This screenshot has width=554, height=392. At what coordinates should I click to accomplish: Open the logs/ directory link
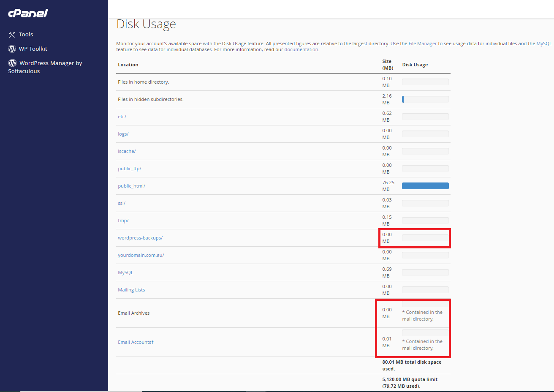coord(123,134)
